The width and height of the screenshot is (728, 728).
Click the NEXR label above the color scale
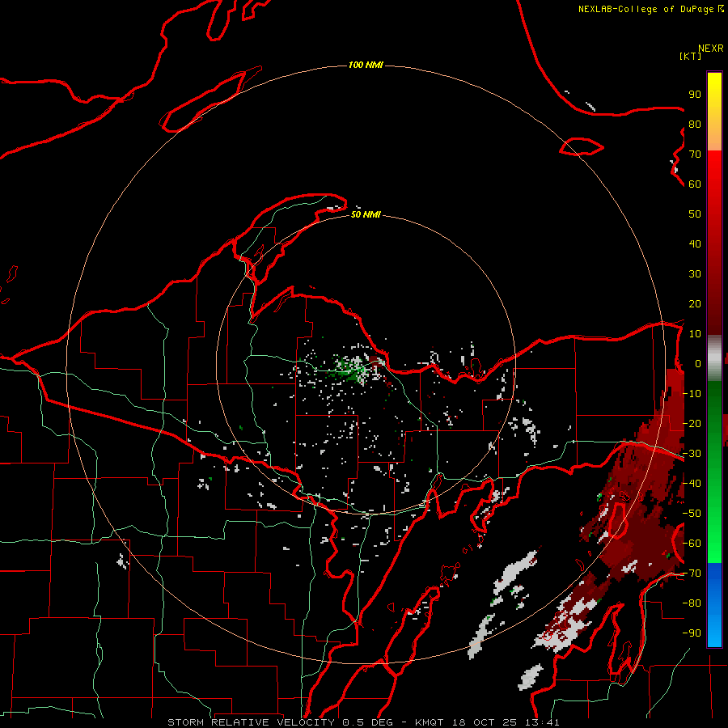[711, 49]
